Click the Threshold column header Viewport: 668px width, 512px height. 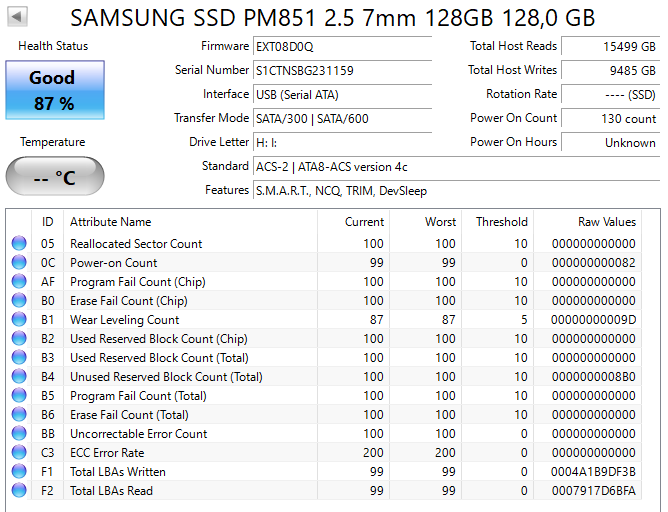click(501, 222)
